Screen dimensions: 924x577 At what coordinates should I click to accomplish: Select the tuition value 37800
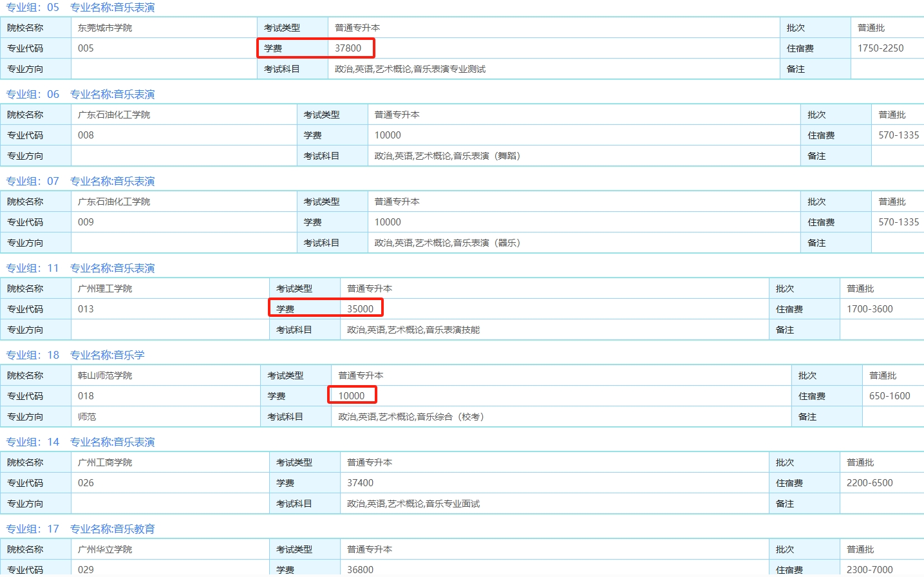pyautogui.click(x=348, y=48)
